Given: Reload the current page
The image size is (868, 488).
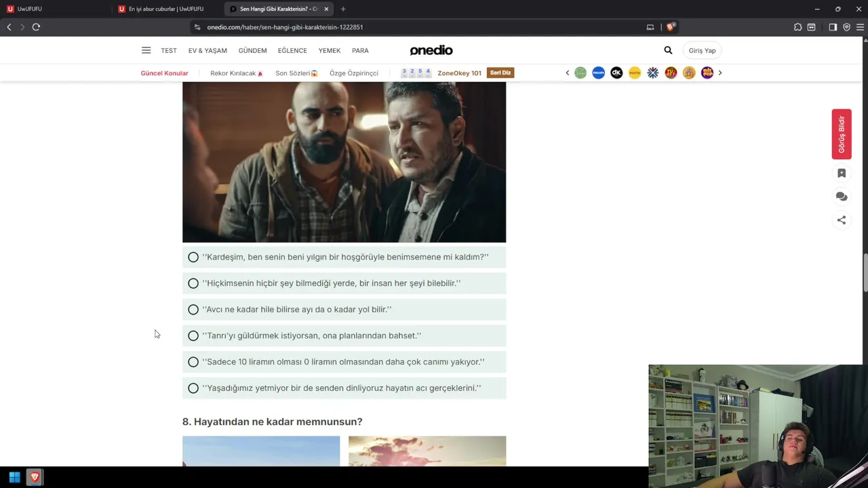Looking at the screenshot, I should tap(36, 27).
